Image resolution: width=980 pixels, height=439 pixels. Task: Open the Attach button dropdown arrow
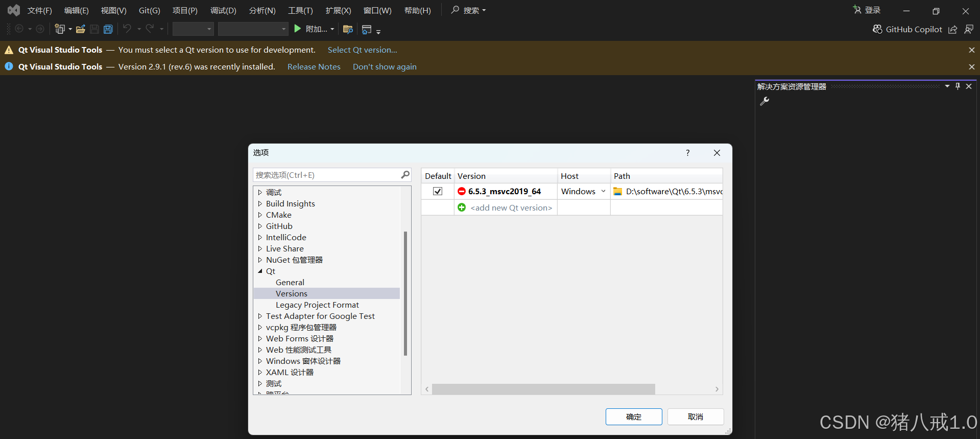(332, 29)
